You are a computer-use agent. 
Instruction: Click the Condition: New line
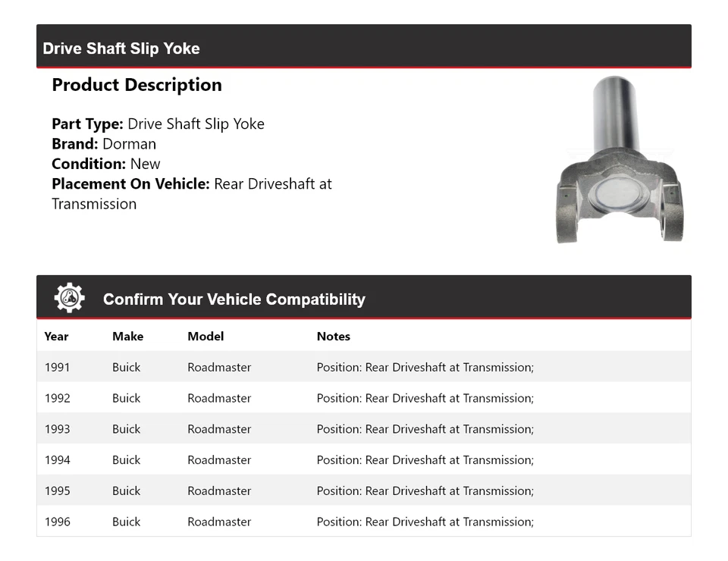click(x=106, y=164)
